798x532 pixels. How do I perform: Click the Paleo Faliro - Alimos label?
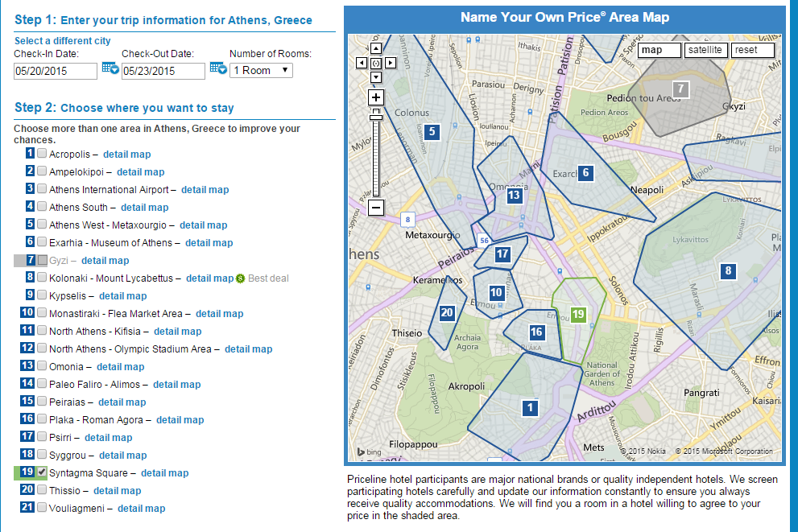coord(95,385)
